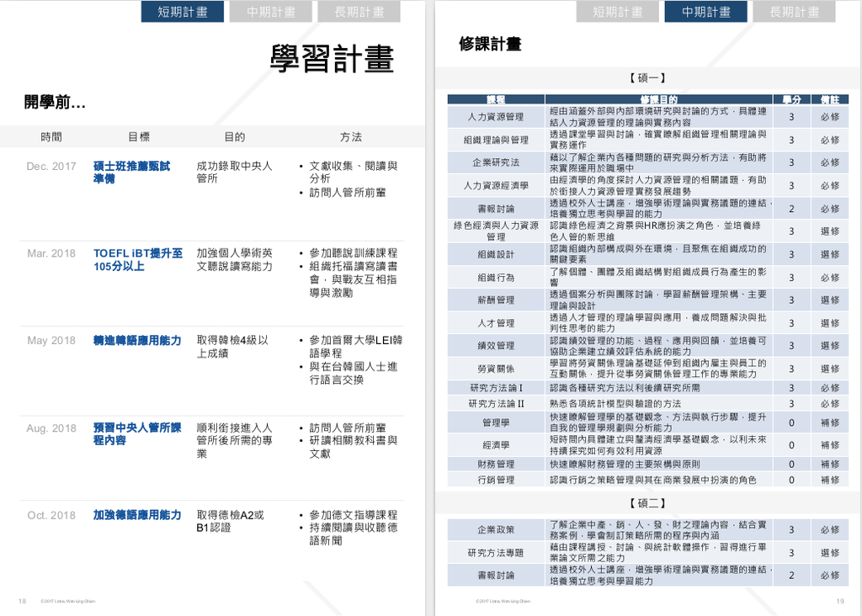Viewport: 862px width, 616px height.
Task: Click the May 2018 date
Action: point(51,341)
